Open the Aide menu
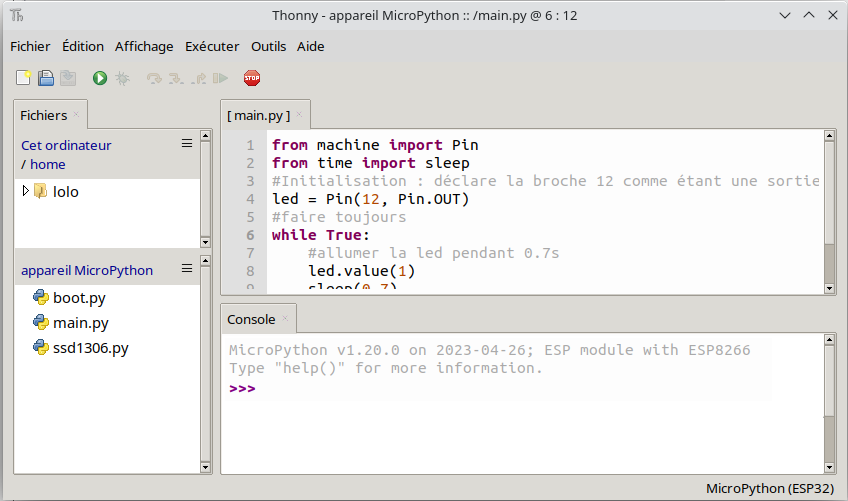This screenshot has height=501, width=848. tap(310, 47)
